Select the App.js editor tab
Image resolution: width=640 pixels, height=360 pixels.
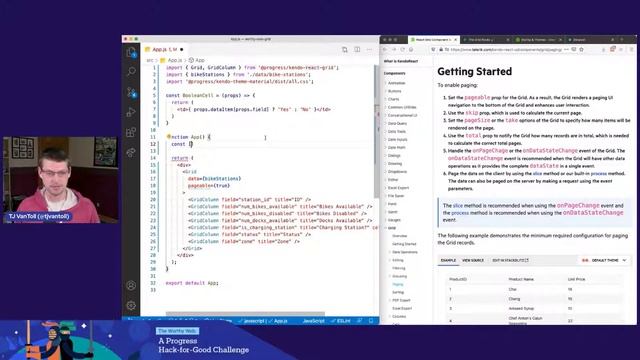(x=164, y=49)
